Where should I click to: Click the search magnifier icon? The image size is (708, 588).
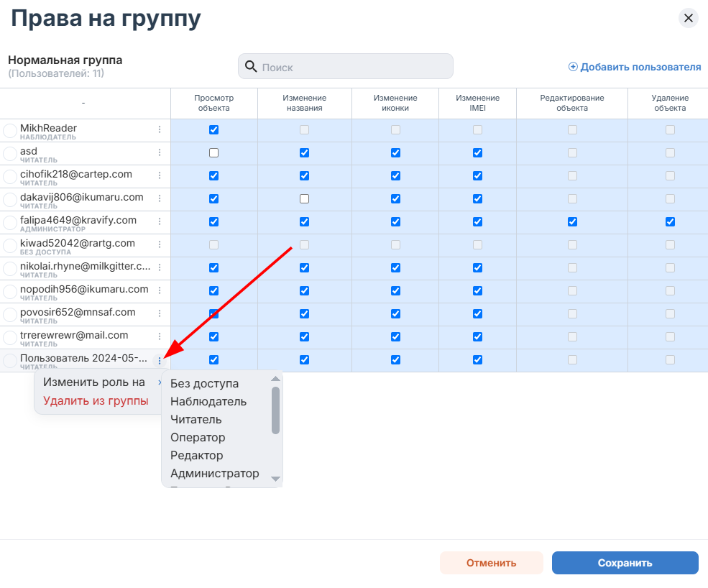[x=251, y=66]
